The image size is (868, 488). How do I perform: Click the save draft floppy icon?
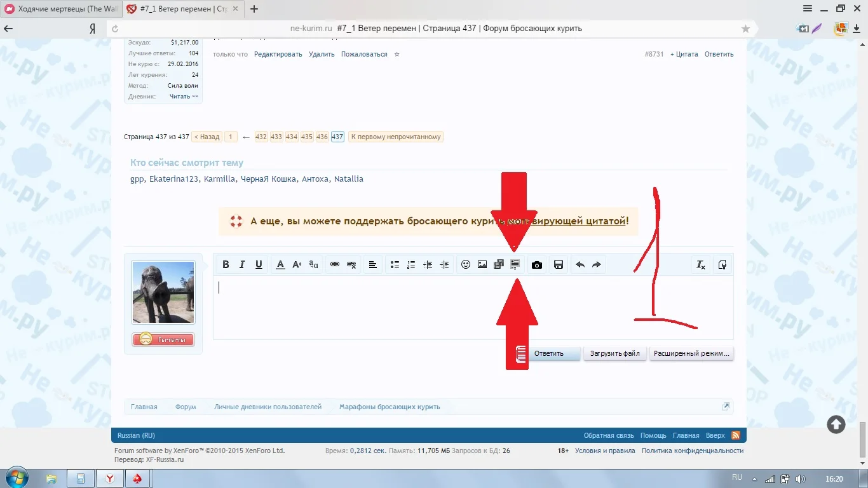(559, 265)
